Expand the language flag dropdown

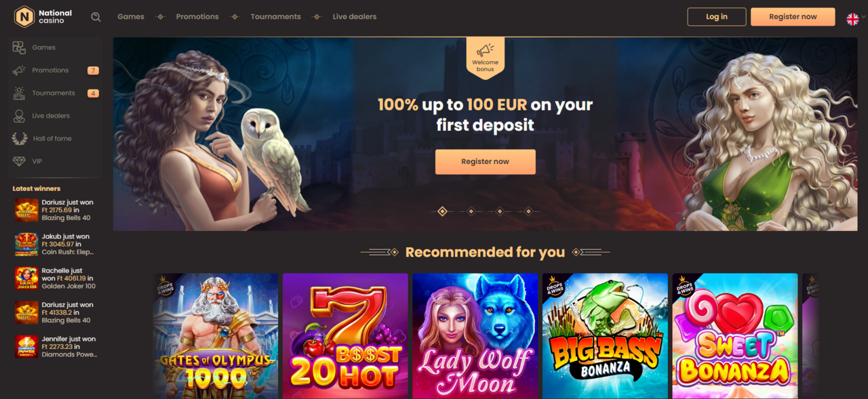[856, 19]
